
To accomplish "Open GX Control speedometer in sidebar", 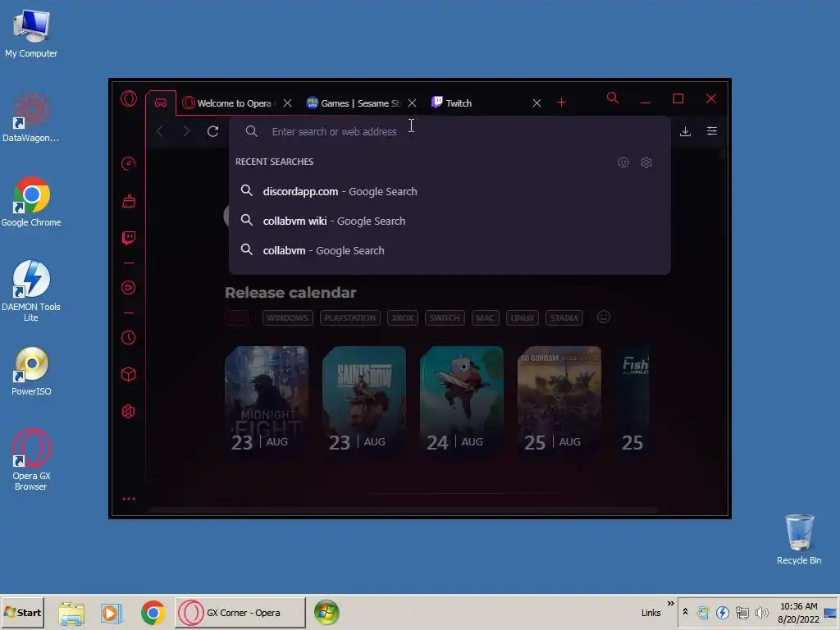I will pyautogui.click(x=129, y=163).
